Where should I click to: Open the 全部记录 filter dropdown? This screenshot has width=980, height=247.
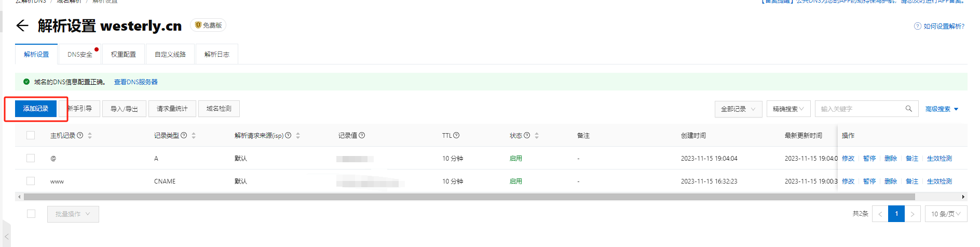pyautogui.click(x=738, y=109)
